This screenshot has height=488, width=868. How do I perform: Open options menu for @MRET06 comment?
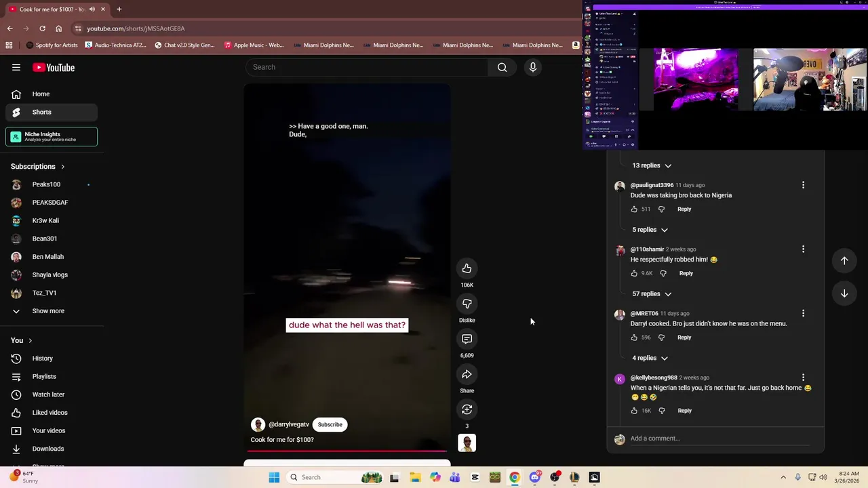(x=803, y=313)
